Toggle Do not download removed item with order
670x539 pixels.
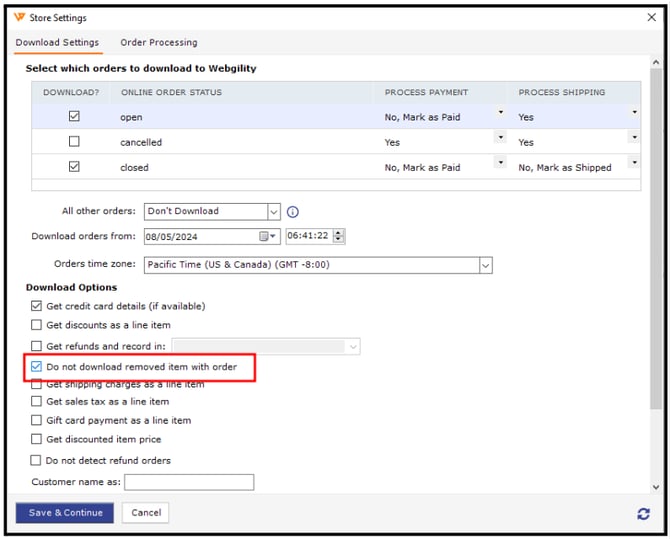[x=37, y=367]
